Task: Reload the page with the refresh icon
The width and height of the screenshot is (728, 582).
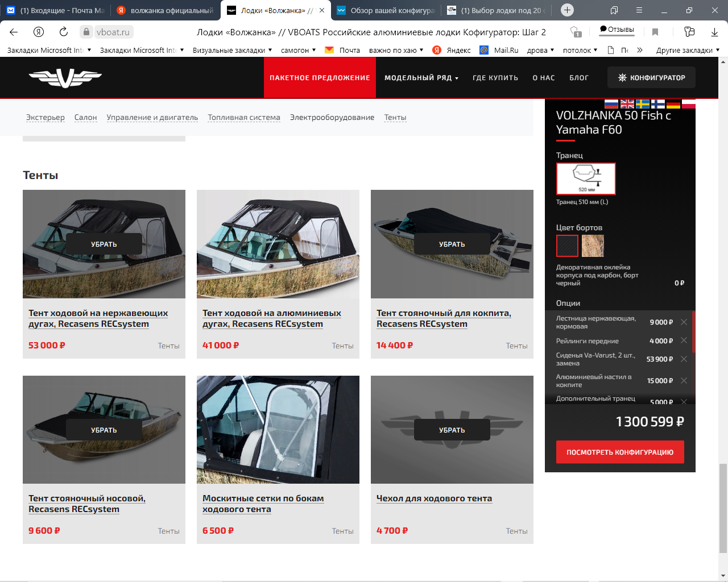Action: (64, 32)
